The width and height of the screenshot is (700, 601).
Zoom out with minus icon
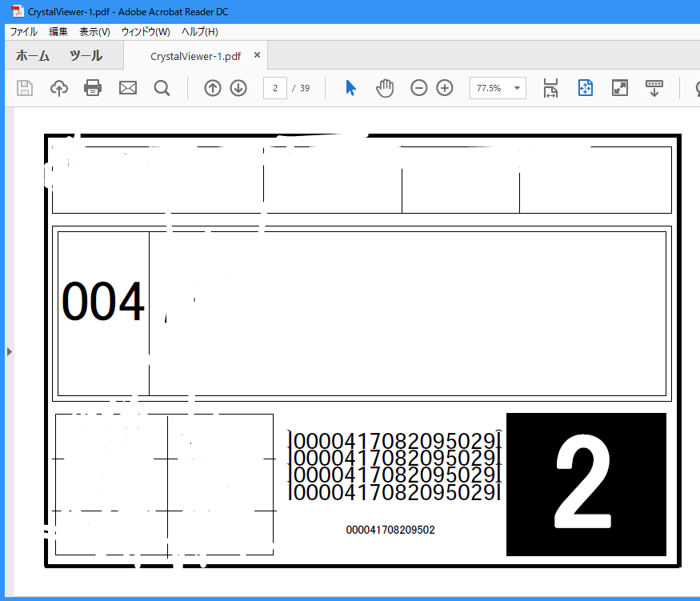pyautogui.click(x=418, y=88)
